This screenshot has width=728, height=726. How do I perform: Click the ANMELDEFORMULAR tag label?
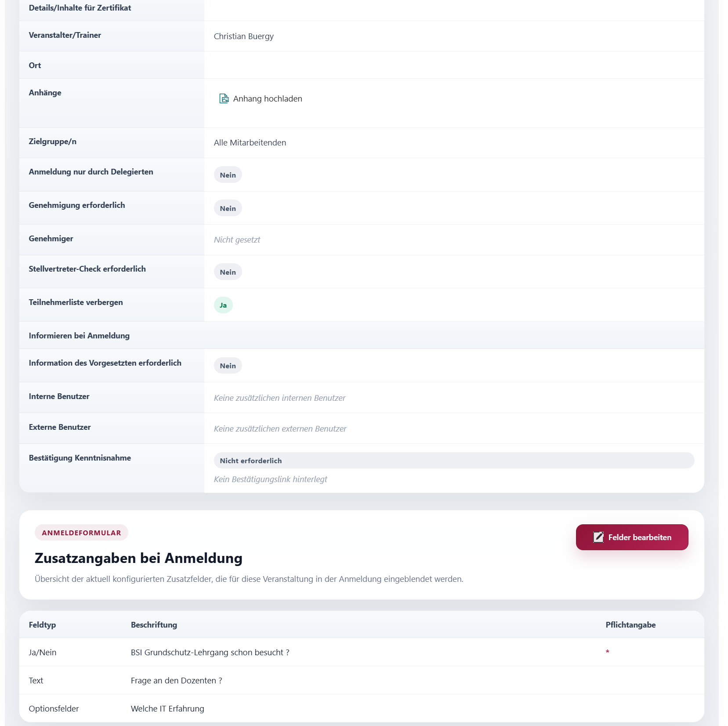click(x=81, y=533)
